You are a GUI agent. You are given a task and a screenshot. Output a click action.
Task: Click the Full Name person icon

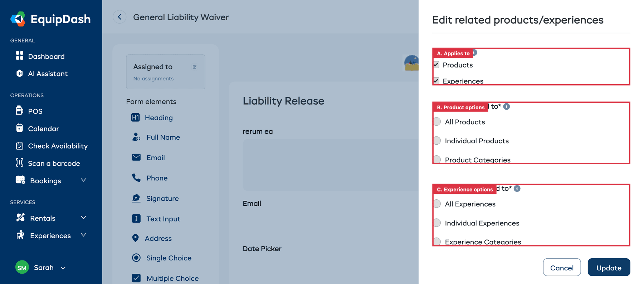coord(136,137)
